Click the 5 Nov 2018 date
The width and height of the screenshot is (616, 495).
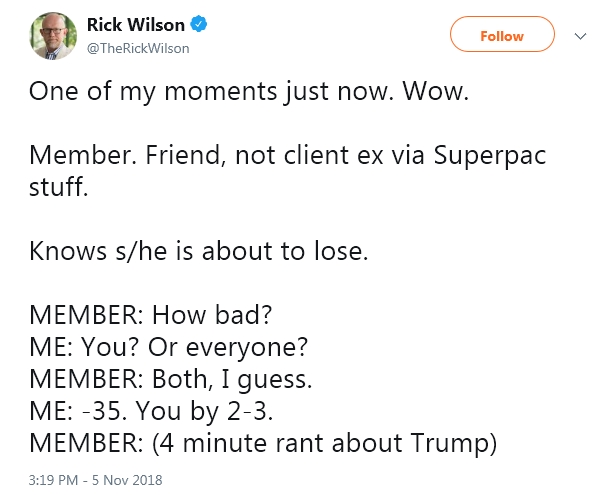coord(127,480)
